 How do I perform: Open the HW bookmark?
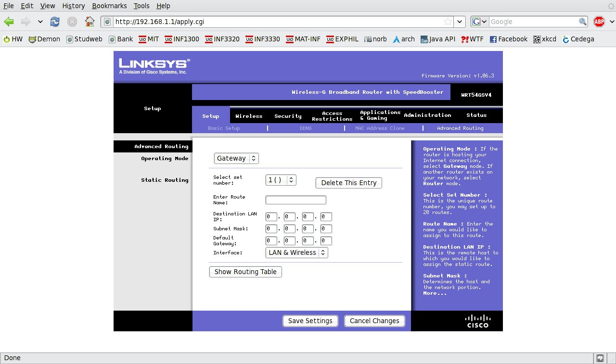[13, 39]
